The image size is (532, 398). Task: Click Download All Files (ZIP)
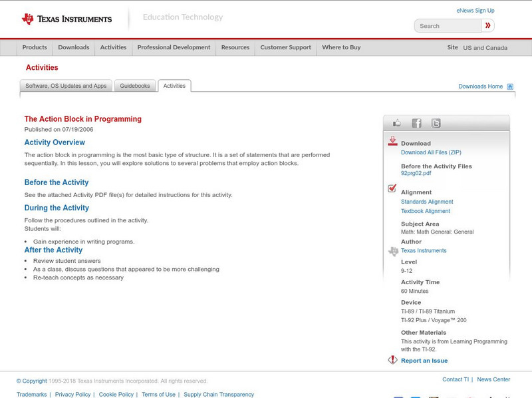click(431, 152)
